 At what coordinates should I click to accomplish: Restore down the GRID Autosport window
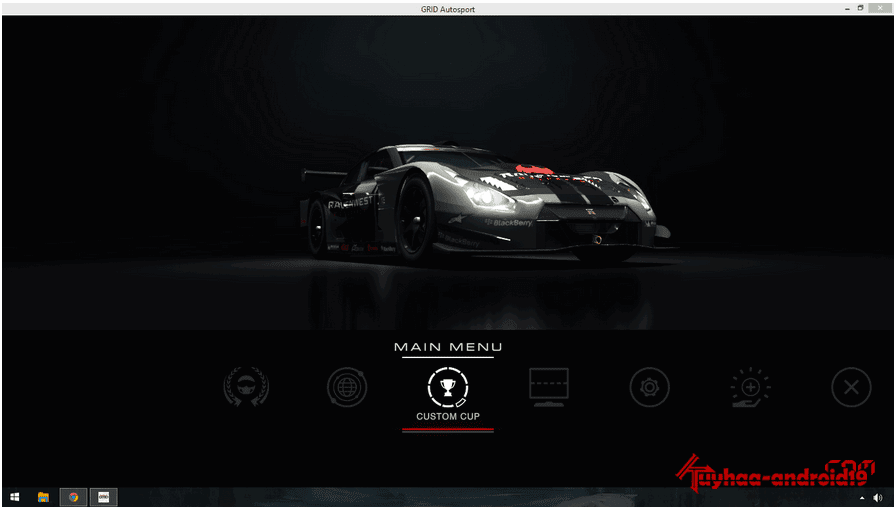pos(861,9)
